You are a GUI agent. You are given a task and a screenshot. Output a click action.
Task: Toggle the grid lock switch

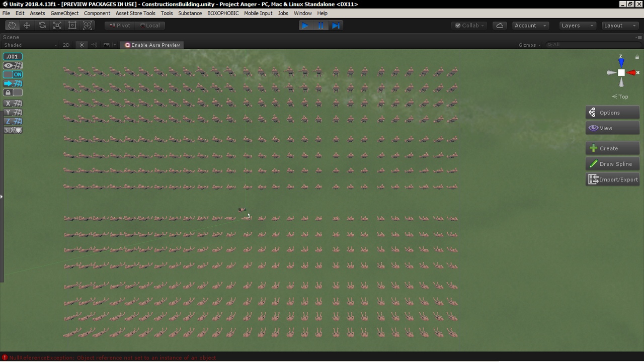(x=13, y=93)
